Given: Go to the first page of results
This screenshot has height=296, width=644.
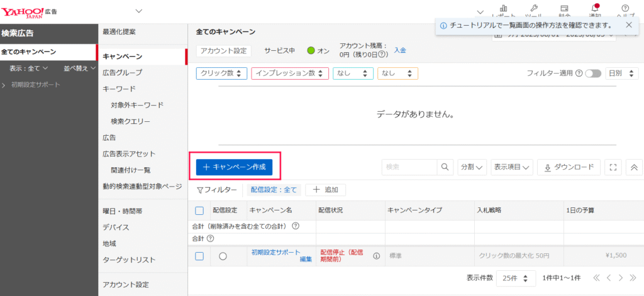Looking at the screenshot, I should pos(596,278).
